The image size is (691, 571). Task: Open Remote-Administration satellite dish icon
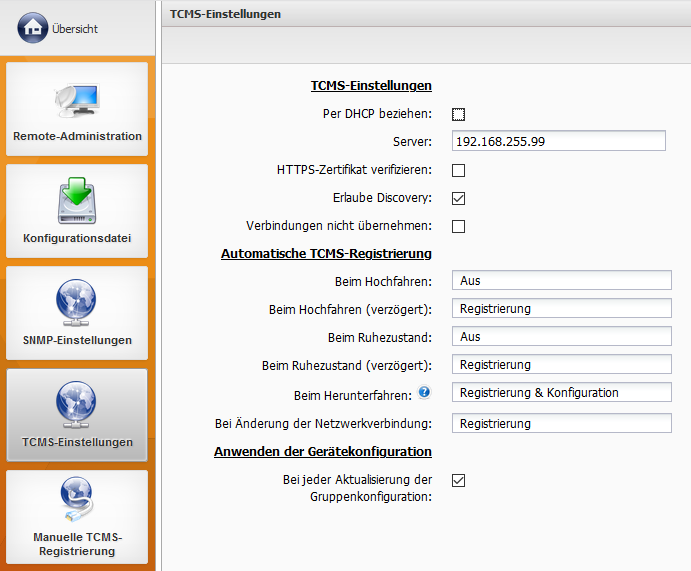[77, 100]
